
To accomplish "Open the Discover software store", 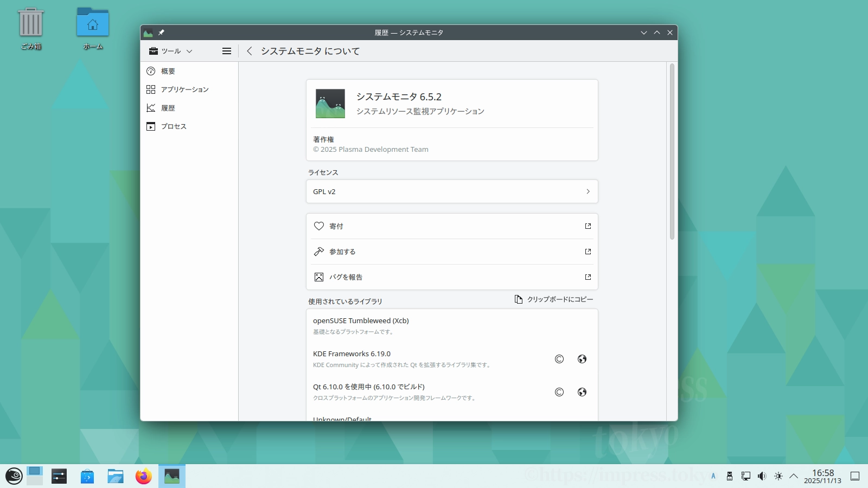I will tap(87, 476).
